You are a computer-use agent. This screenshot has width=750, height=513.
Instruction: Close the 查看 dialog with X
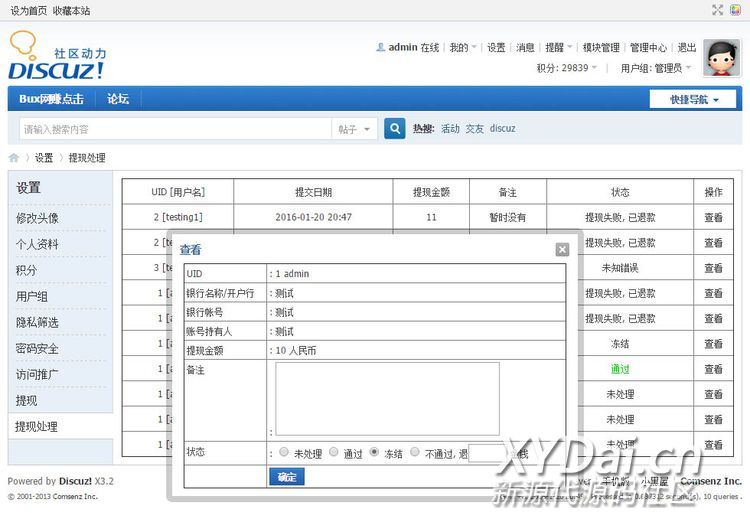(562, 249)
